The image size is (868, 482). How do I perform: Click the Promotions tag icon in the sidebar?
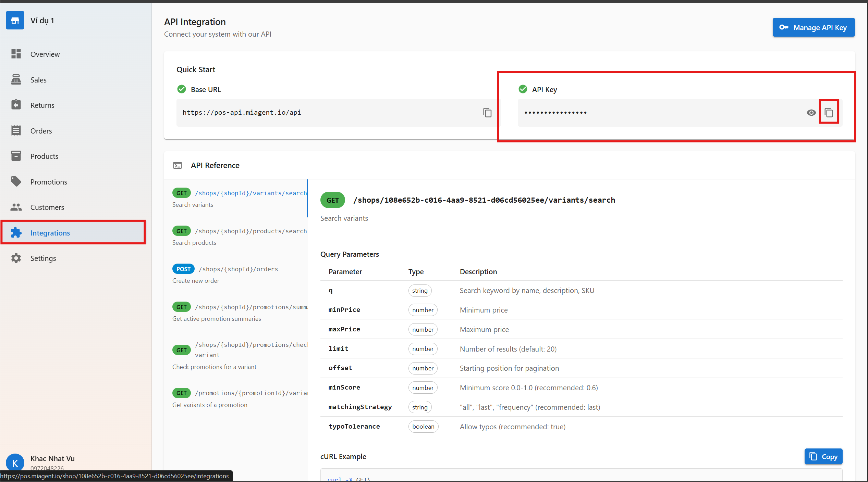[16, 182]
